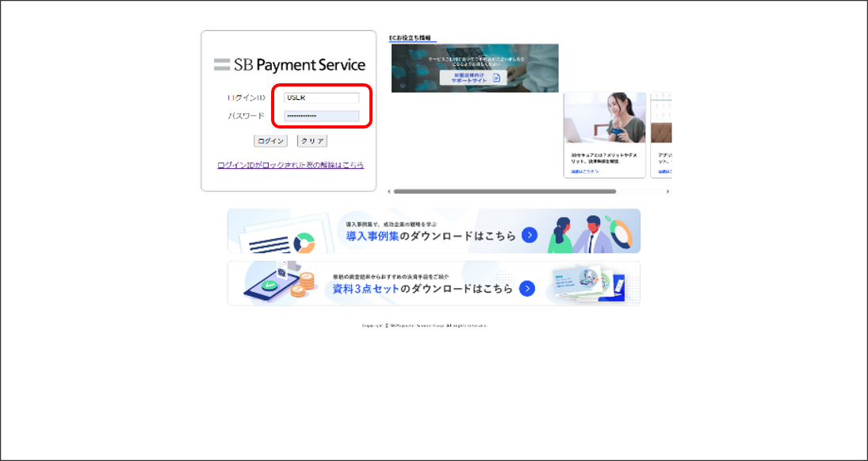Open the 加盟店様向けサポートサイト banner button
The image size is (868, 461).
point(472,78)
